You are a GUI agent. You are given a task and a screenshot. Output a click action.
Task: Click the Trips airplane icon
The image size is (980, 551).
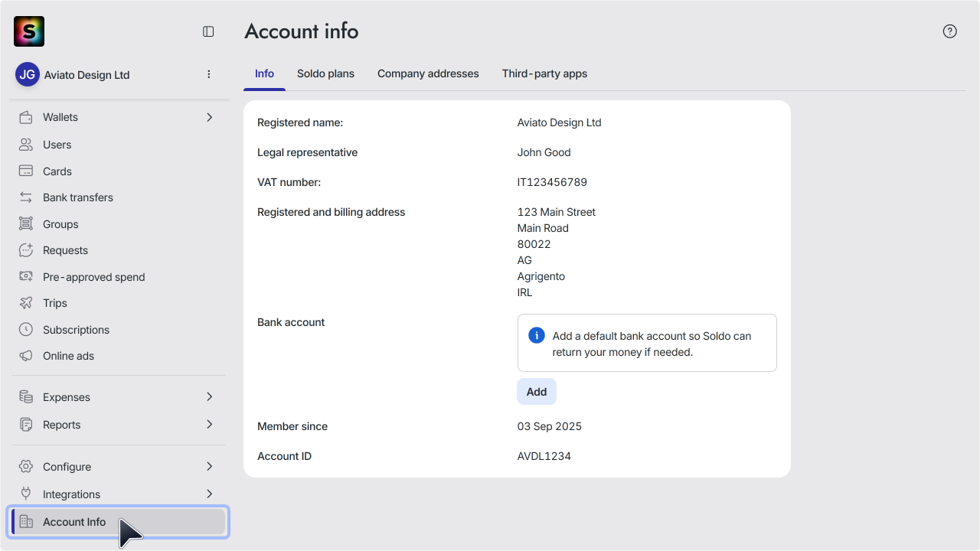pyautogui.click(x=26, y=303)
